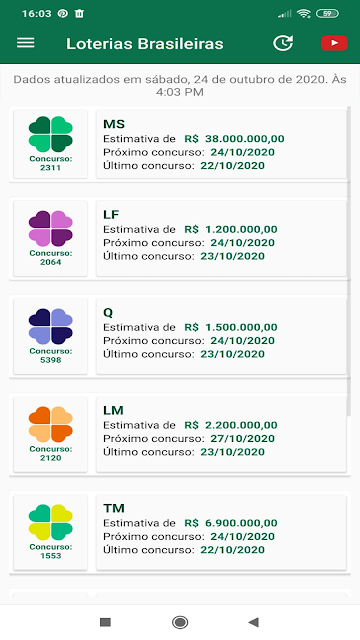
Task: Tap the green MS clover icon
Action: [51, 134]
